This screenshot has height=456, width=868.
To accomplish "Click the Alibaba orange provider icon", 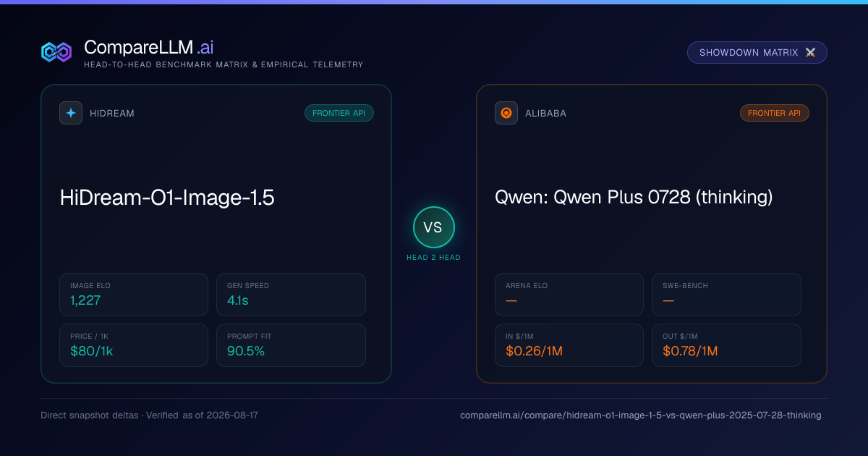I will pyautogui.click(x=506, y=113).
